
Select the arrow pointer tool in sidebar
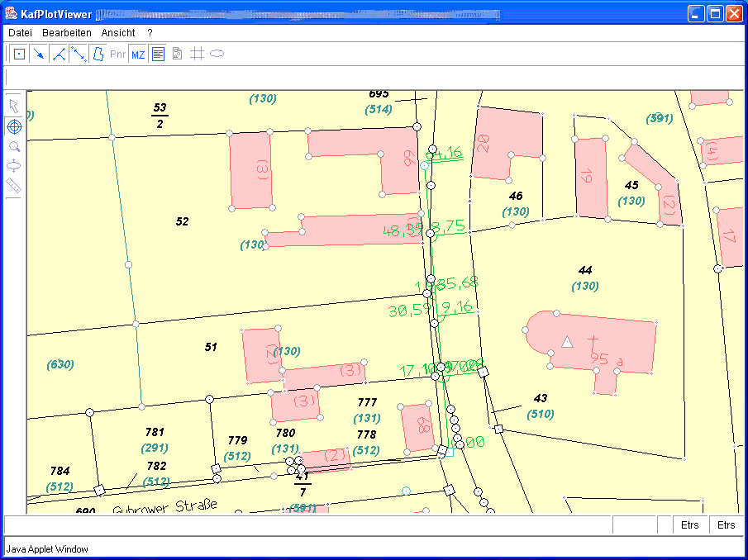tap(14, 106)
